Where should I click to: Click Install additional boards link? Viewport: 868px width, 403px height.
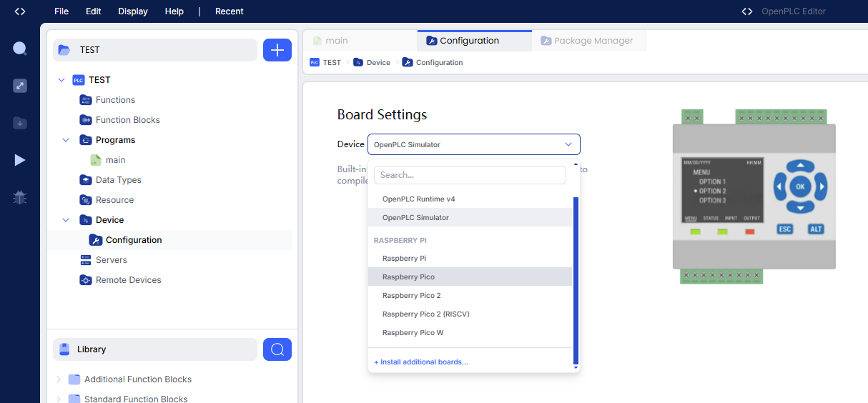[421, 362]
